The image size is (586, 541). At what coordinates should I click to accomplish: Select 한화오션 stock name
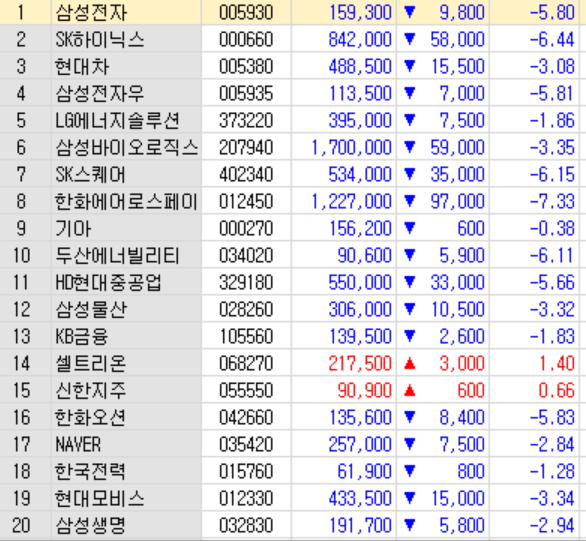tap(90, 417)
